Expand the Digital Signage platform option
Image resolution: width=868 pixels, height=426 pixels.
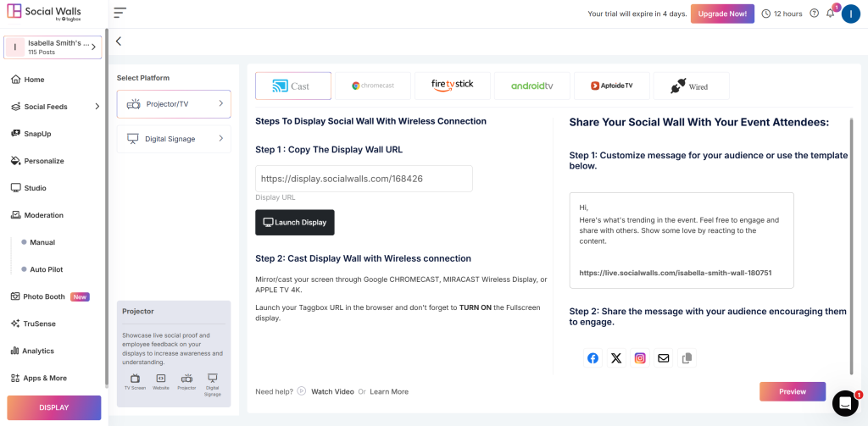pyautogui.click(x=174, y=139)
